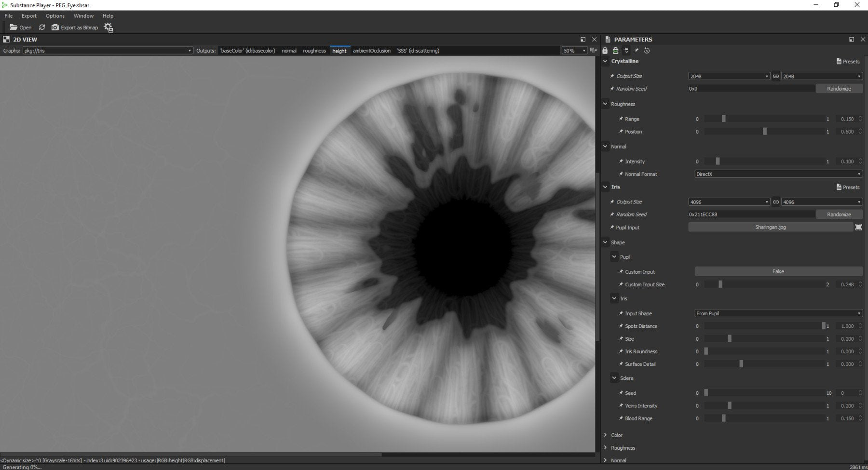Open a file with the Open toolbar button
The image size is (868, 470).
(21, 27)
